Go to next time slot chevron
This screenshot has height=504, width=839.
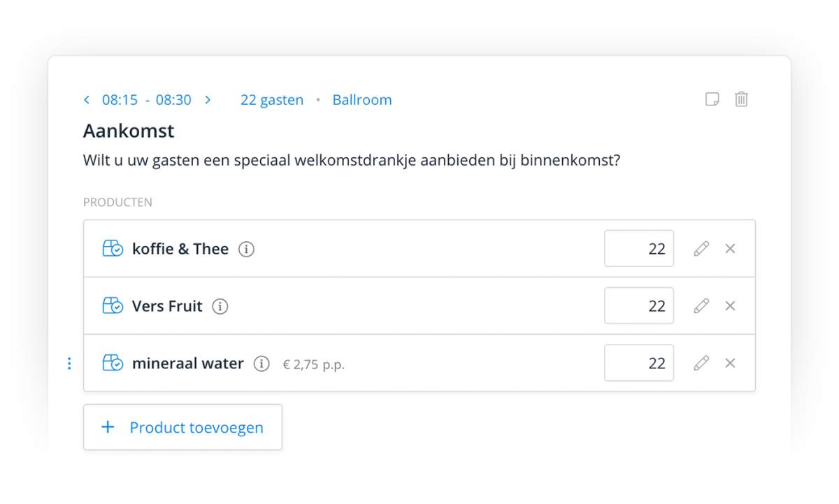click(208, 100)
